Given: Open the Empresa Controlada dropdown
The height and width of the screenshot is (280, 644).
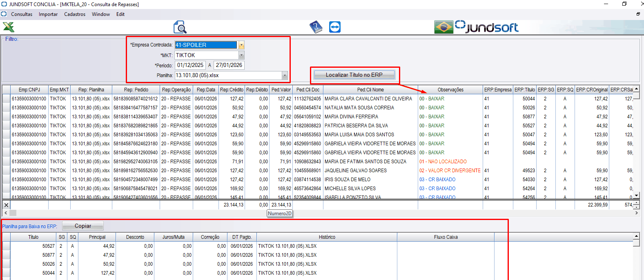Looking at the screenshot, I should tap(241, 45).
